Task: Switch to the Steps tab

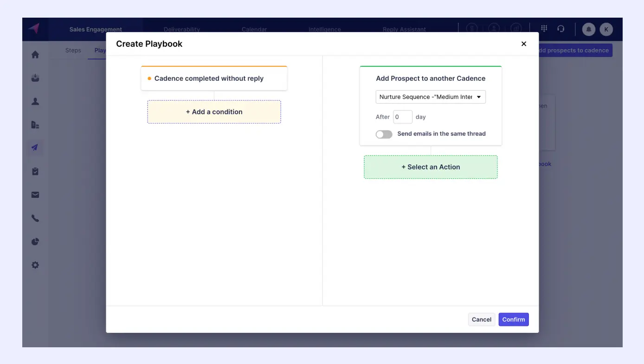Action: coord(73,50)
